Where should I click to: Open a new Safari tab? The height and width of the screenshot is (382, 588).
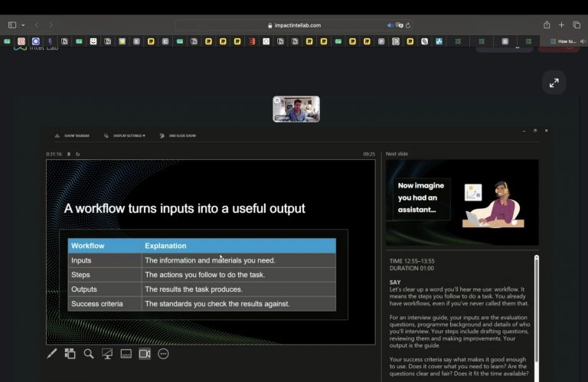561,25
